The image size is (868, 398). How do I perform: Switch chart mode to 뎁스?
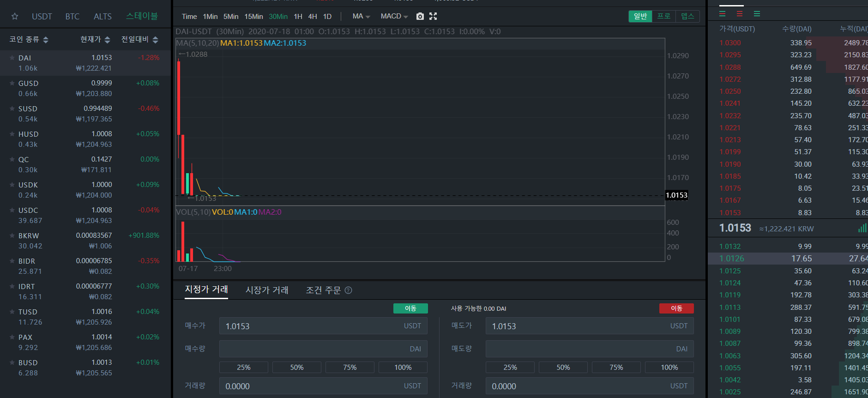687,16
